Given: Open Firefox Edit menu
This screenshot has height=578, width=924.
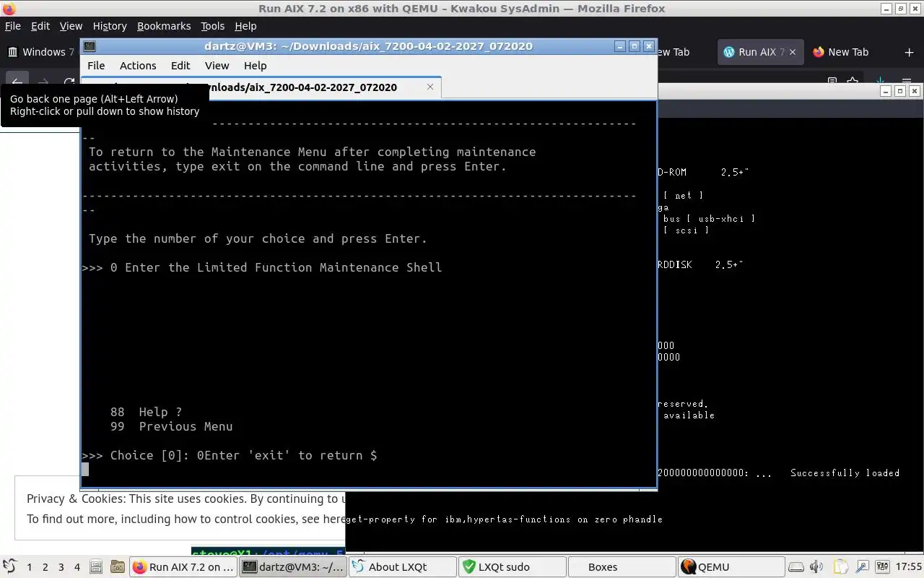Looking at the screenshot, I should point(40,26).
